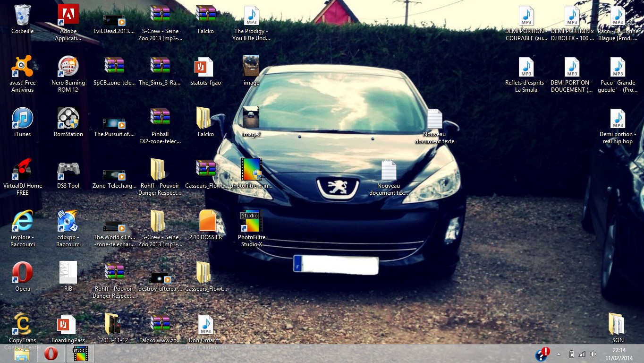
Task: Select the CopyTrans Control Center icon
Action: click(x=22, y=324)
